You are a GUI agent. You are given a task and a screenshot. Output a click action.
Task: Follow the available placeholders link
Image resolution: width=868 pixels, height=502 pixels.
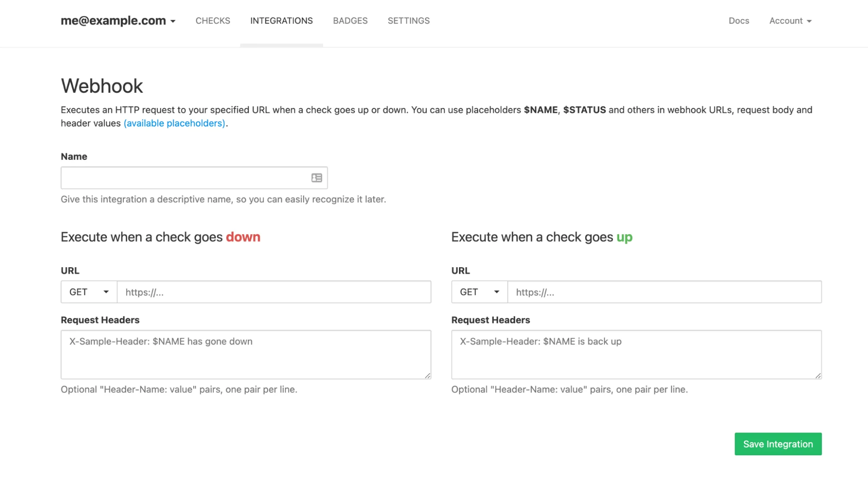point(174,123)
